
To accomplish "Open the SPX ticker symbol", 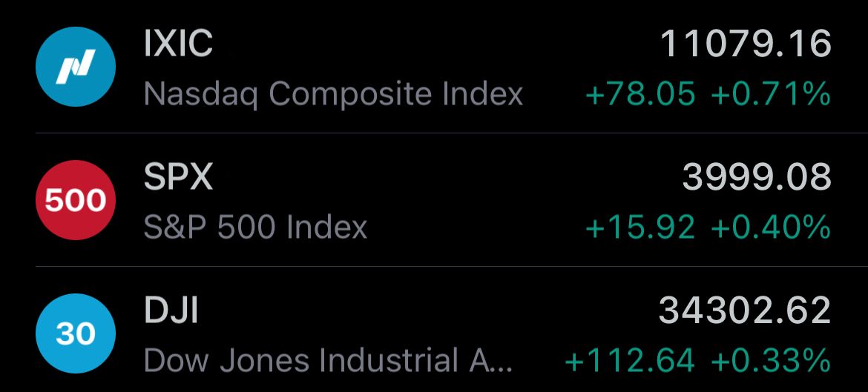I will point(178,177).
